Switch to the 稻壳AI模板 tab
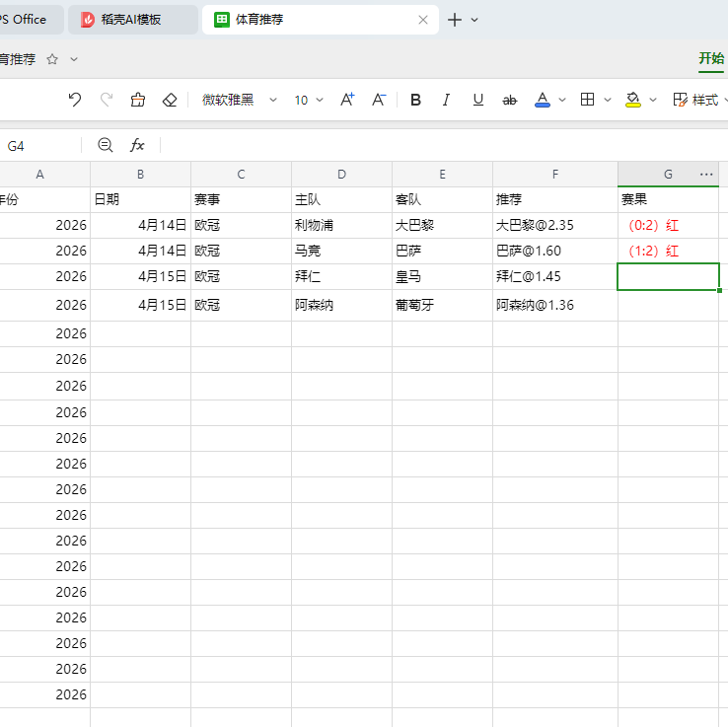 click(133, 20)
